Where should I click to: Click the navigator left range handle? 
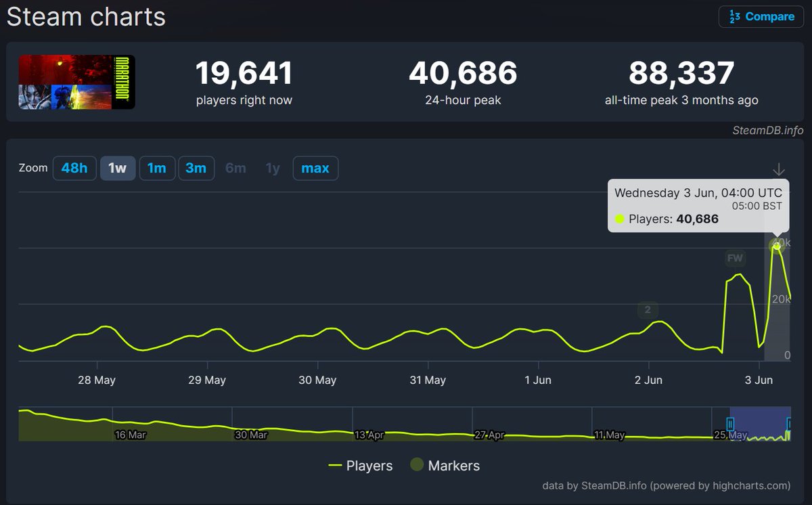click(x=730, y=424)
